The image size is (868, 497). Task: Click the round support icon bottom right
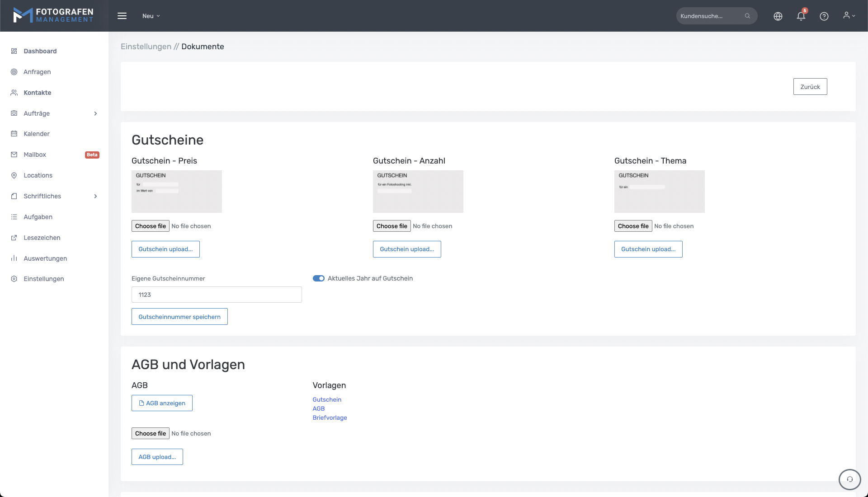[850, 479]
